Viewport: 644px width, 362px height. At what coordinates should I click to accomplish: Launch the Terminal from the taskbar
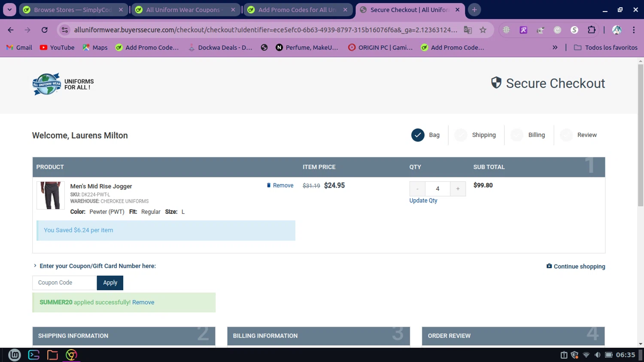point(33,355)
